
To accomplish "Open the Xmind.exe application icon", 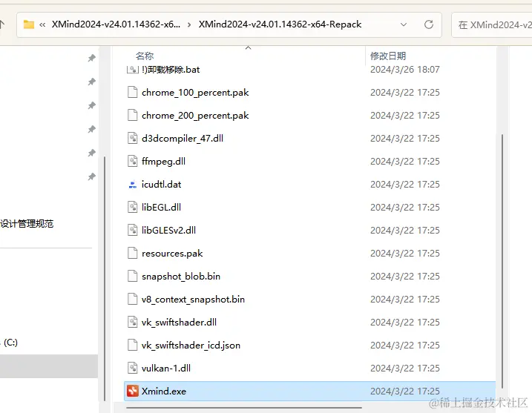I will tap(132, 391).
